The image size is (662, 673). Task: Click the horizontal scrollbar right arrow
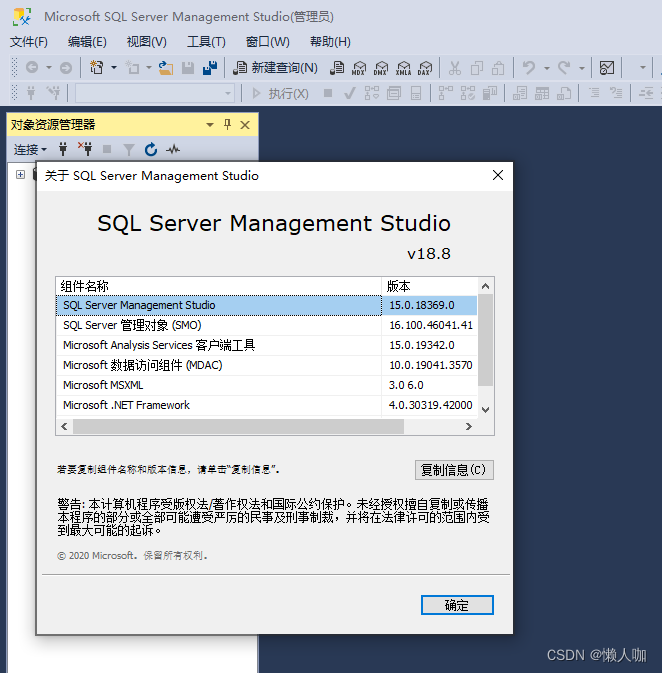(469, 427)
